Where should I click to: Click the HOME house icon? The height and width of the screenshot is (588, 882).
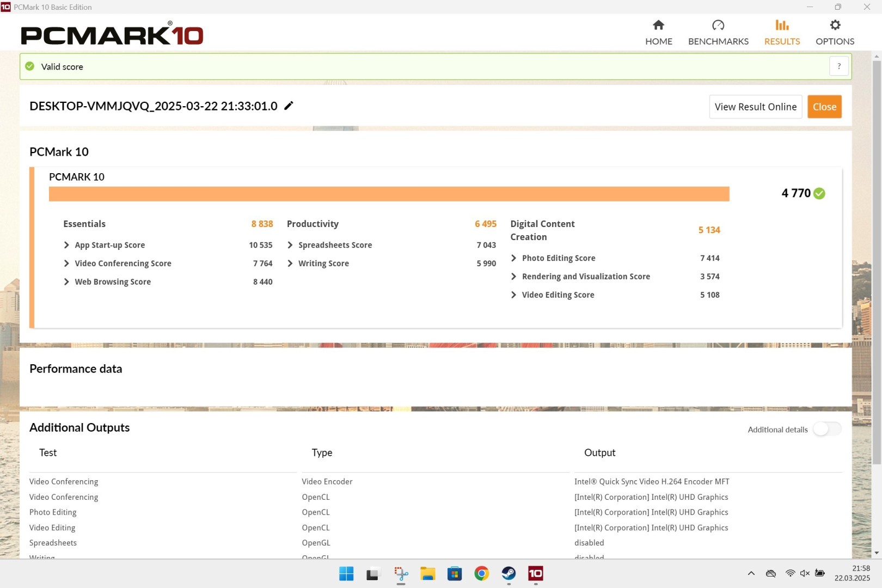tap(658, 25)
